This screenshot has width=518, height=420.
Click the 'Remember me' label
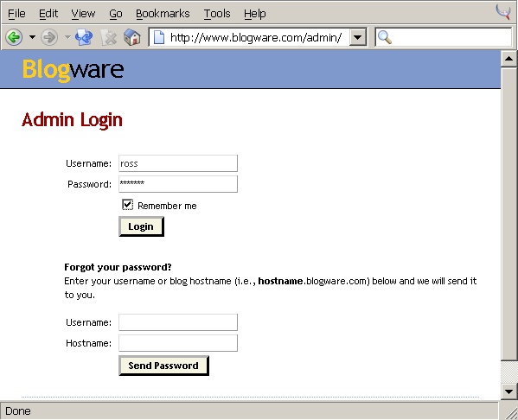[x=167, y=206]
